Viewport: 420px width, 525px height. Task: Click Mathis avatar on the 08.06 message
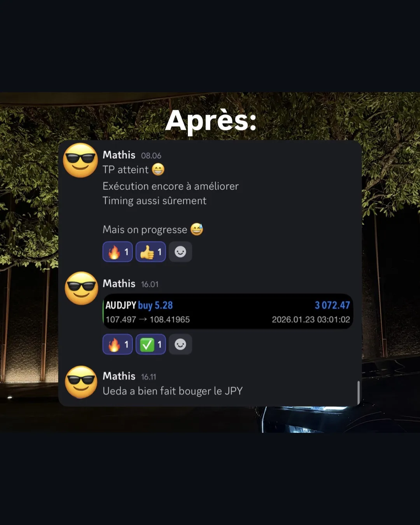tap(80, 160)
